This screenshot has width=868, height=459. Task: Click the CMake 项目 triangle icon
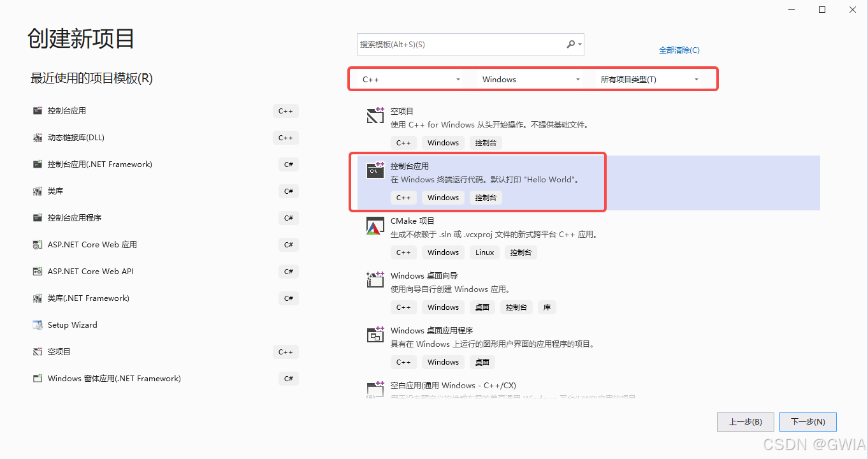(x=375, y=226)
